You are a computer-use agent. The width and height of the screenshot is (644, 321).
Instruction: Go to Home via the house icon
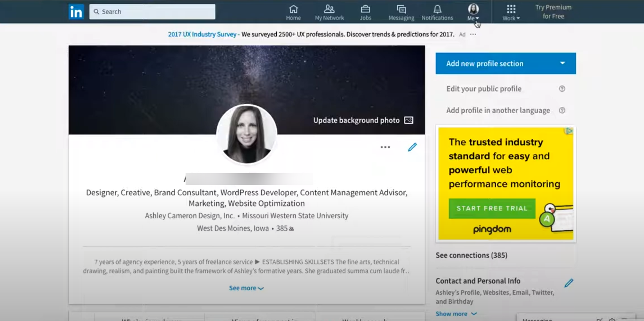pos(293,12)
